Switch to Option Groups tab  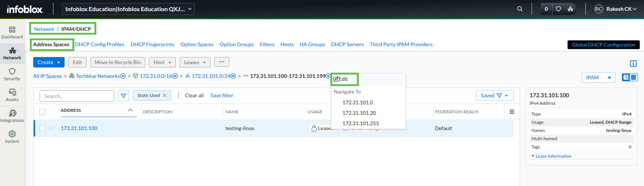(x=237, y=44)
